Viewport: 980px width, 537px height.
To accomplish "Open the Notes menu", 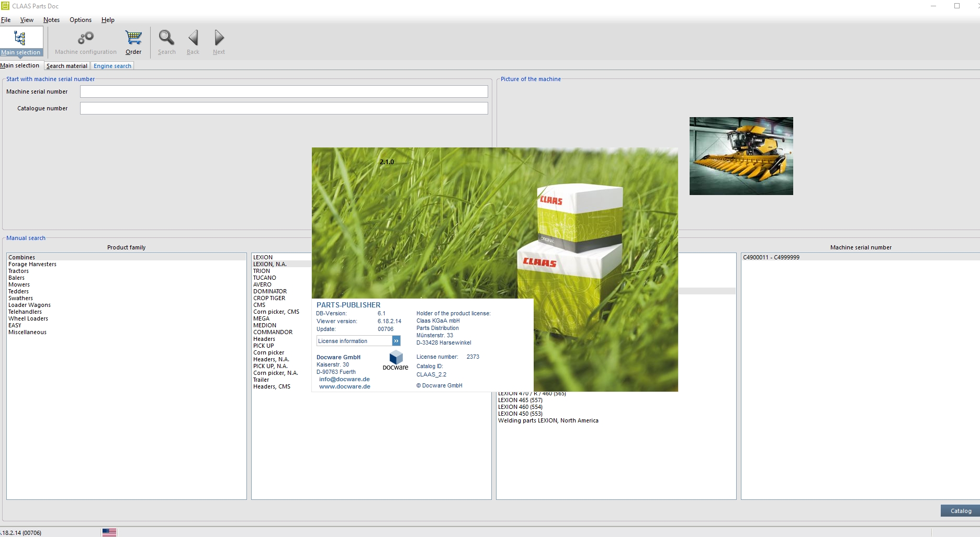I will point(51,20).
